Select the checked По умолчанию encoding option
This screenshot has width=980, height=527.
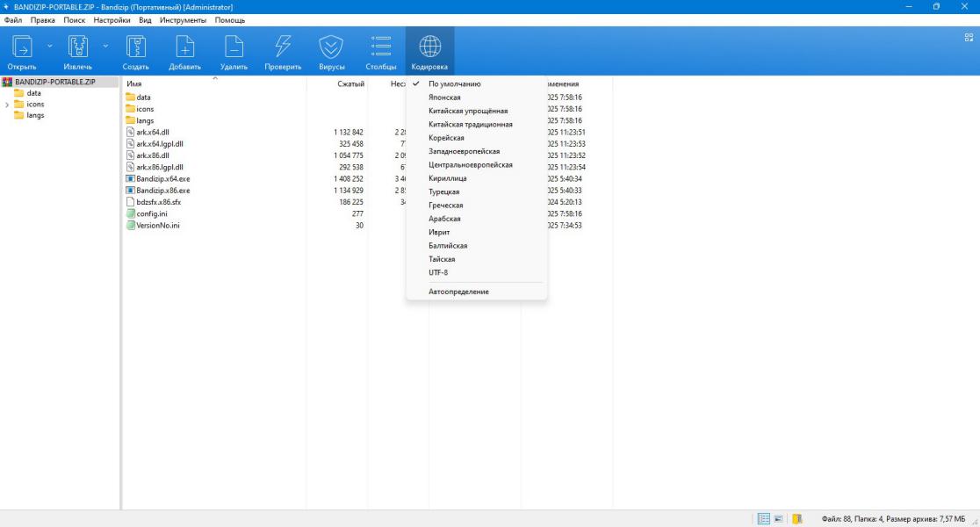(x=476, y=83)
